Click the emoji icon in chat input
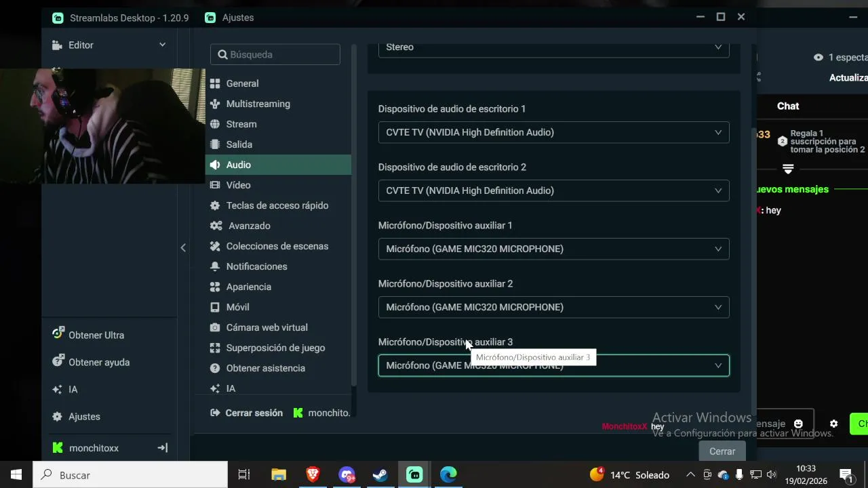Viewport: 868px width, 488px height. [x=798, y=424]
